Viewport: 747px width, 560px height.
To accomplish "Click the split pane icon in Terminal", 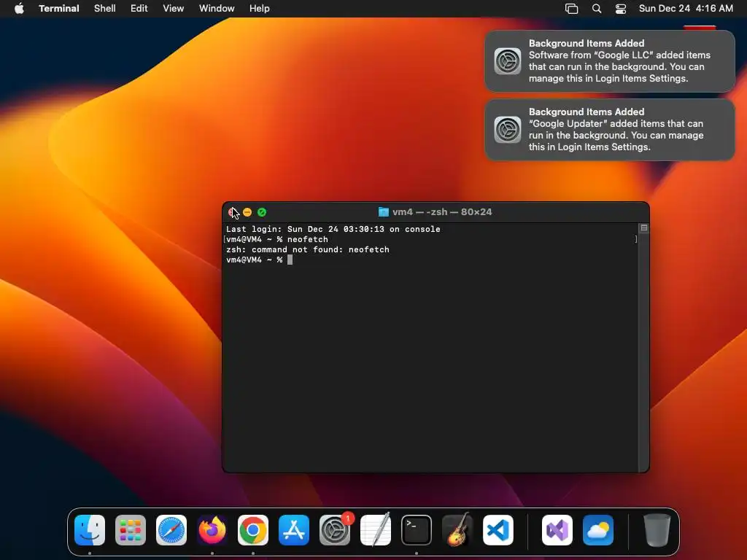I will [644, 228].
